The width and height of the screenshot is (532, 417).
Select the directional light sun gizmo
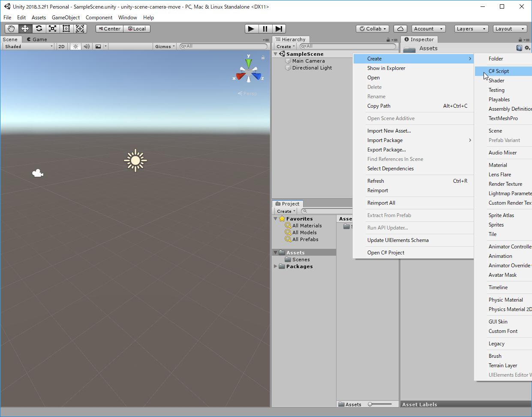coord(135,160)
